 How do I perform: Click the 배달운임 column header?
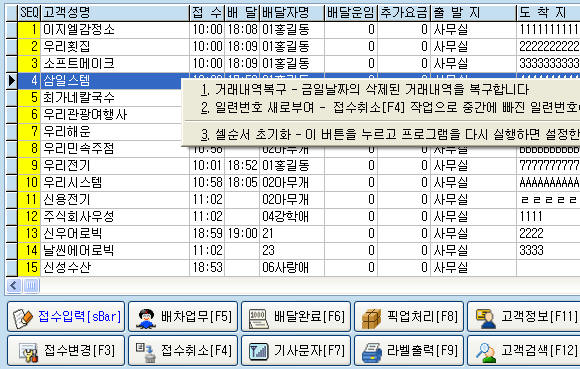351,13
